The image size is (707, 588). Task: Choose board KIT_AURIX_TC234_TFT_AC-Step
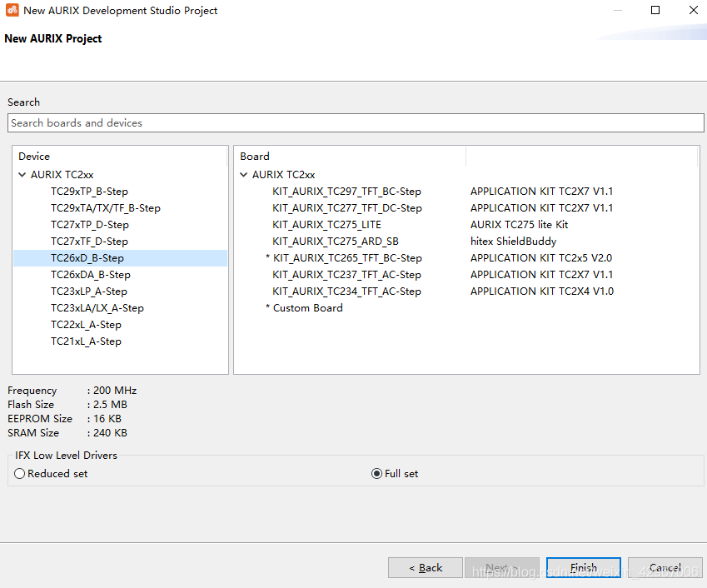coord(346,292)
